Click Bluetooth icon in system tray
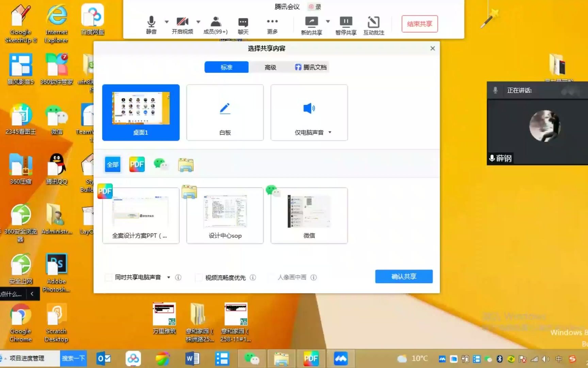 pyautogui.click(x=500, y=359)
